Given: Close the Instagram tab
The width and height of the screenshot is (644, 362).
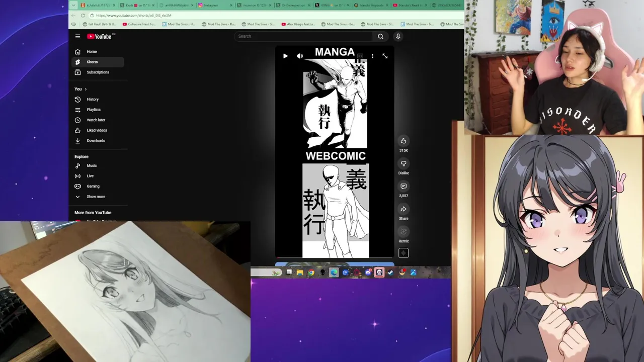Looking at the screenshot, I should (231, 6).
